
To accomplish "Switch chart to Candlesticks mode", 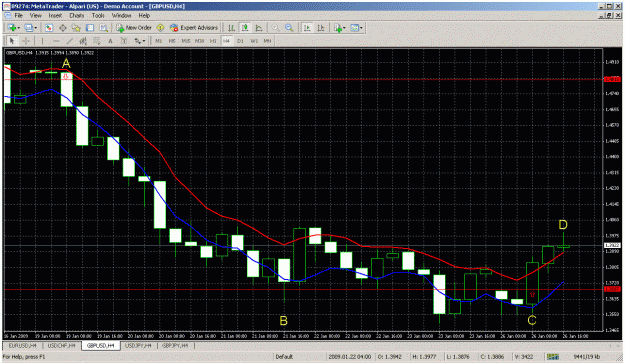I will click(x=245, y=27).
